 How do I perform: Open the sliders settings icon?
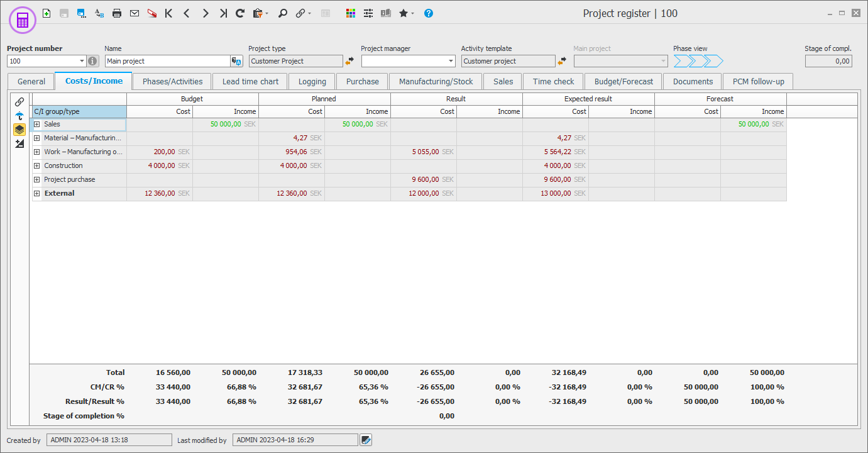(368, 13)
